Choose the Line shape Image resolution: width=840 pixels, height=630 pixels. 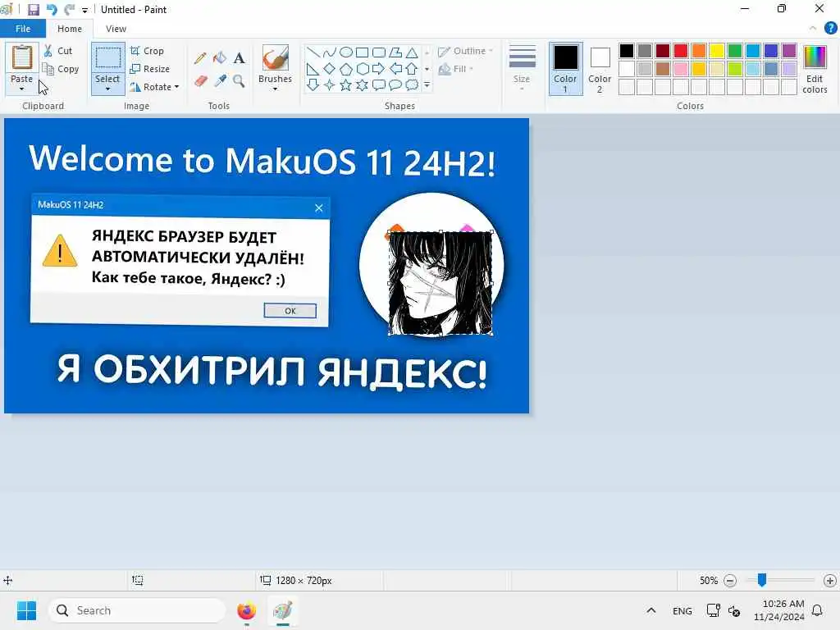pos(313,52)
